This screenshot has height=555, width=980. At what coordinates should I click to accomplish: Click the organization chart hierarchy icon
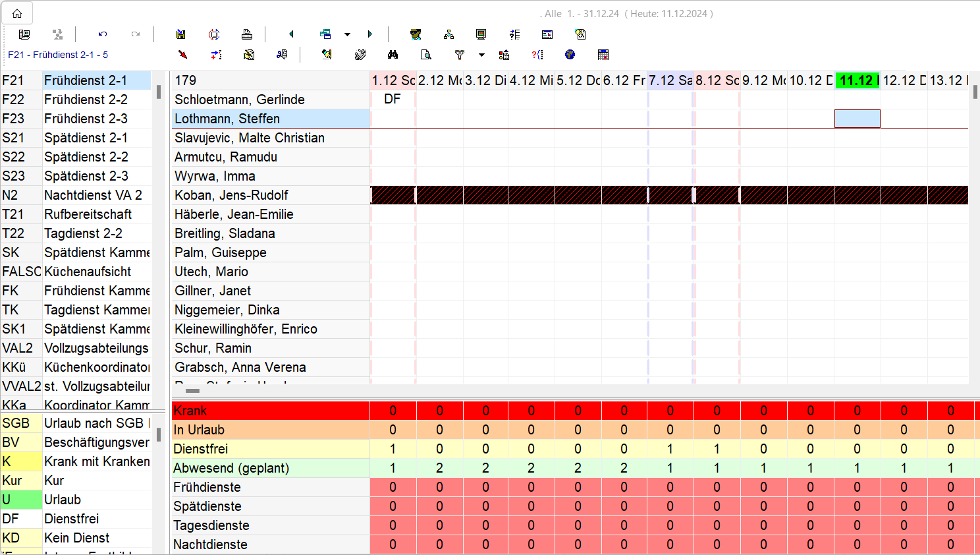(x=449, y=34)
